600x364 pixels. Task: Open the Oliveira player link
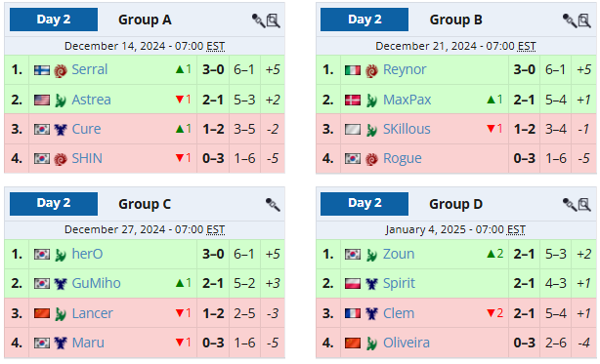pyautogui.click(x=407, y=343)
